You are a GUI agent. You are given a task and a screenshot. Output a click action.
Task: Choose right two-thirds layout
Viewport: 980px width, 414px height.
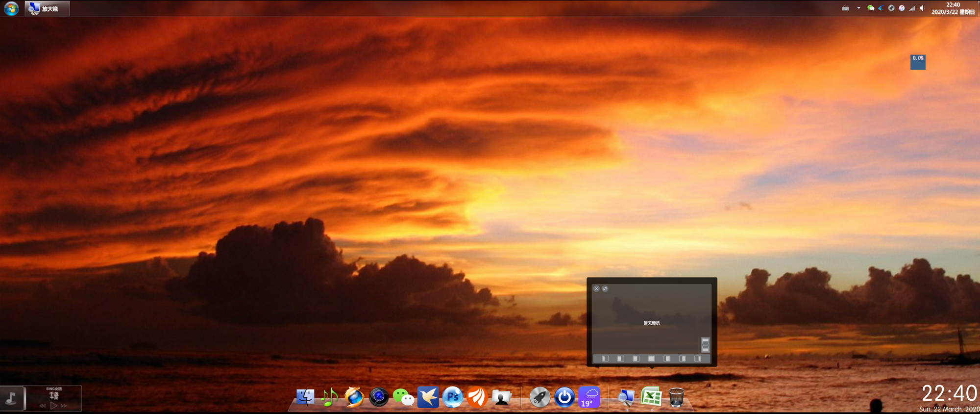click(667, 359)
